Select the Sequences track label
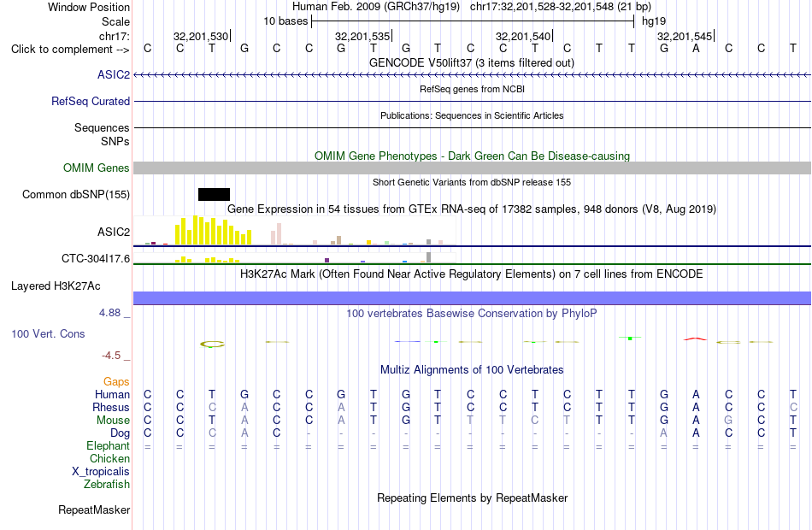812x530 pixels. pos(102,127)
